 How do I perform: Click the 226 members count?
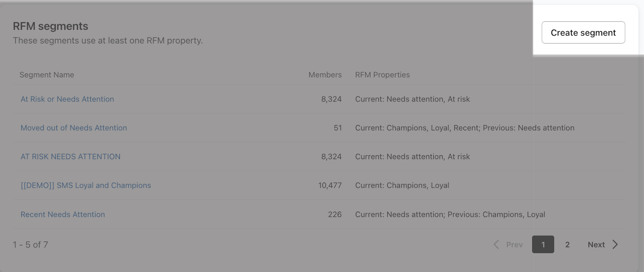334,214
